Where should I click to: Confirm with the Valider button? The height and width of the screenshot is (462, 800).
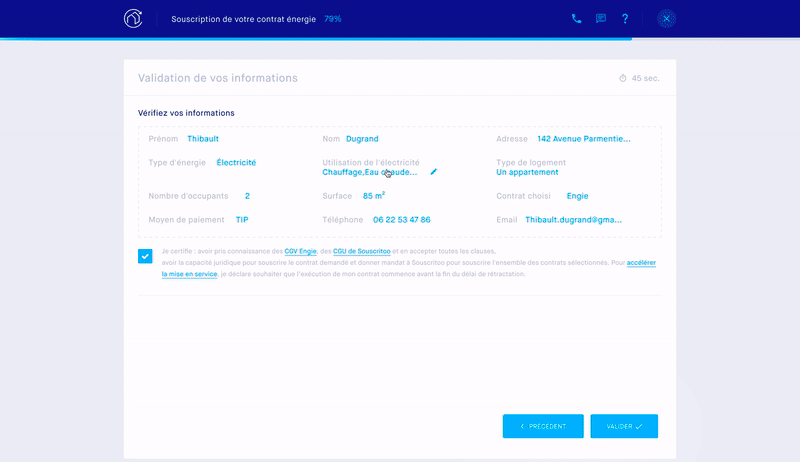pos(624,426)
